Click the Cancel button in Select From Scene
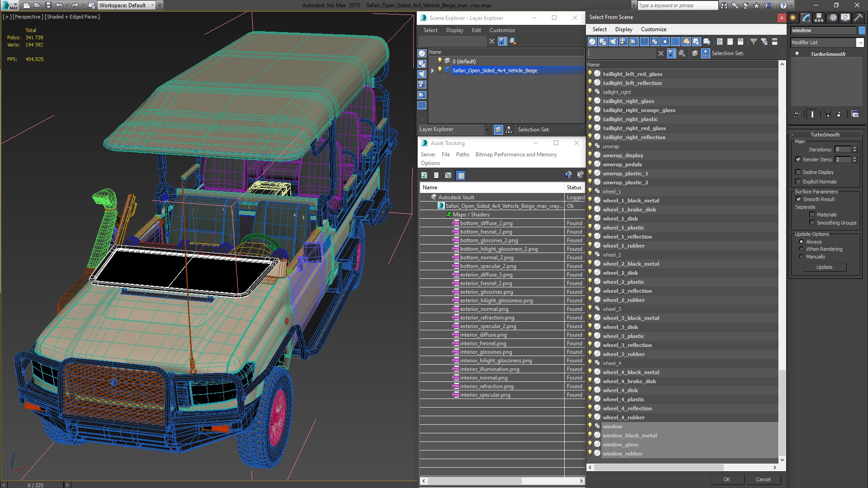This screenshot has height=488, width=868. (x=763, y=479)
